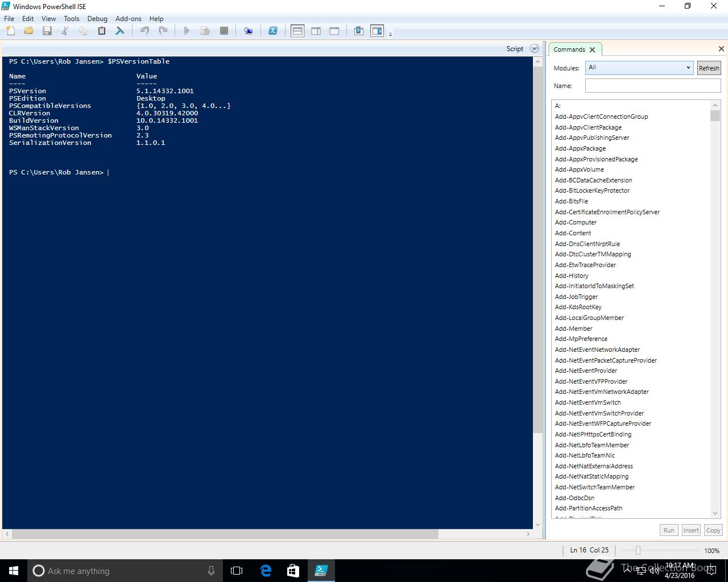The image size is (728, 582).
Task: Click the Windows Start button
Action: point(14,571)
